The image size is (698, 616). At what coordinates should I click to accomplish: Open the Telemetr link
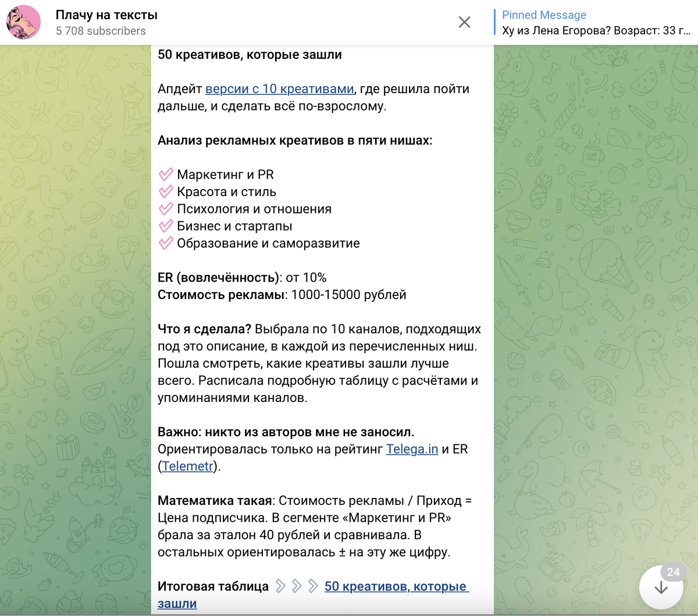tap(187, 465)
